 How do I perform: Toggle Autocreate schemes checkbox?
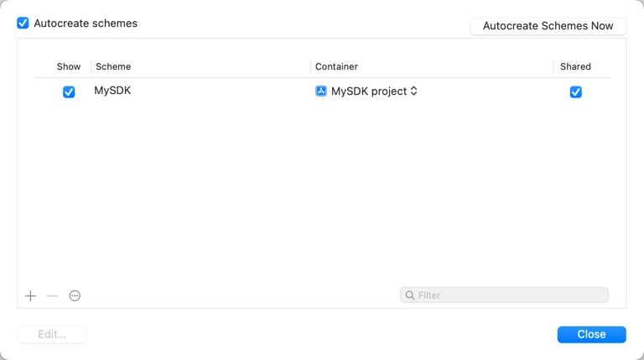click(23, 23)
